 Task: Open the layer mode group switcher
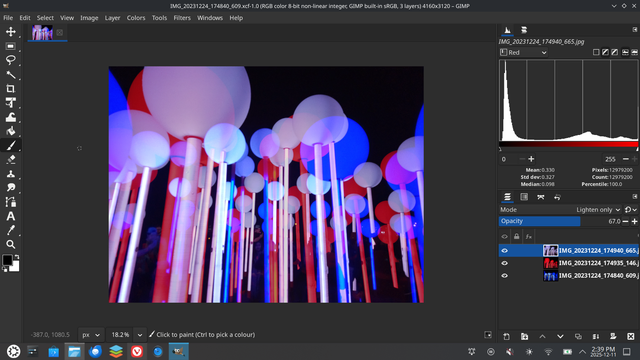(631, 209)
